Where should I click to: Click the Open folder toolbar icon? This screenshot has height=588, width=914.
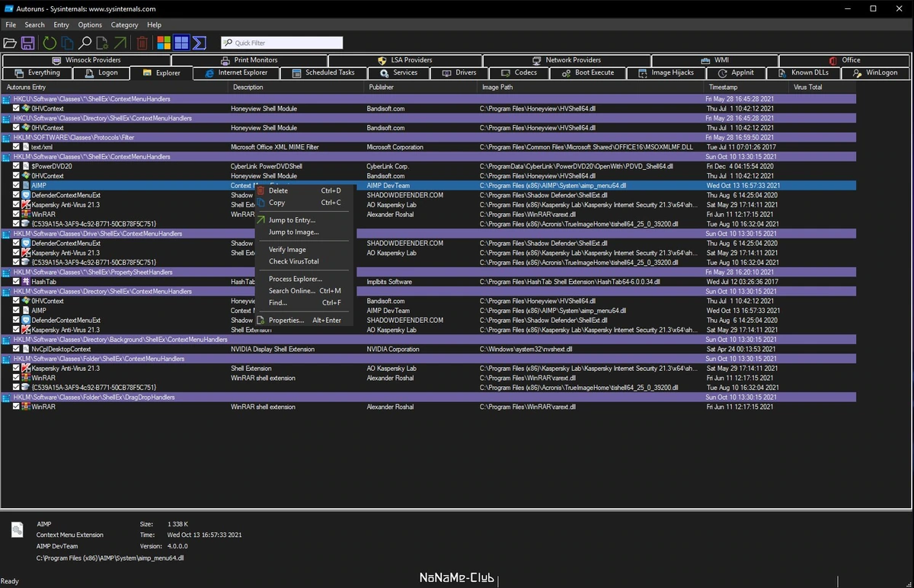pos(10,43)
